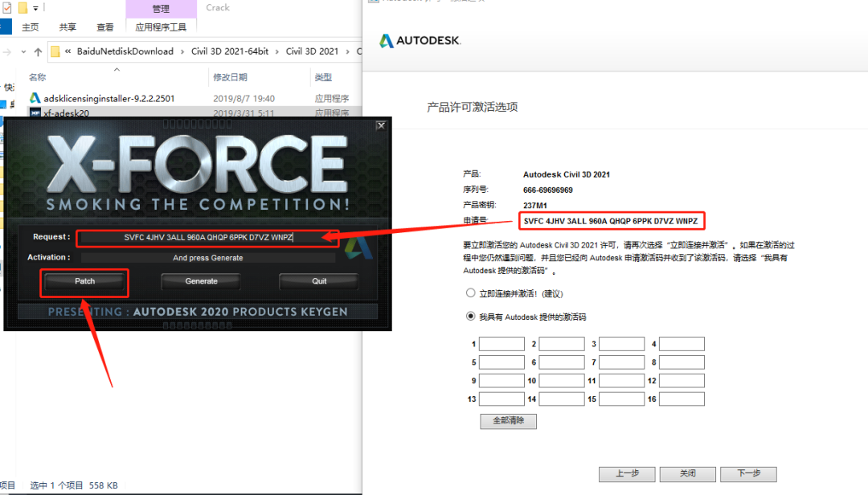Image resolution: width=868 pixels, height=495 pixels.
Task: Click the 上一步 back button
Action: pyautogui.click(x=627, y=474)
